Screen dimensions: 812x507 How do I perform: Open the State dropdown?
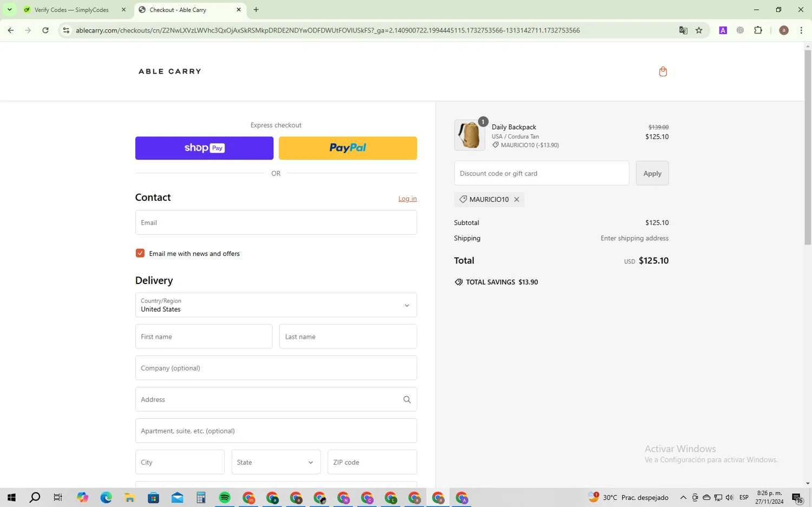pos(276,462)
